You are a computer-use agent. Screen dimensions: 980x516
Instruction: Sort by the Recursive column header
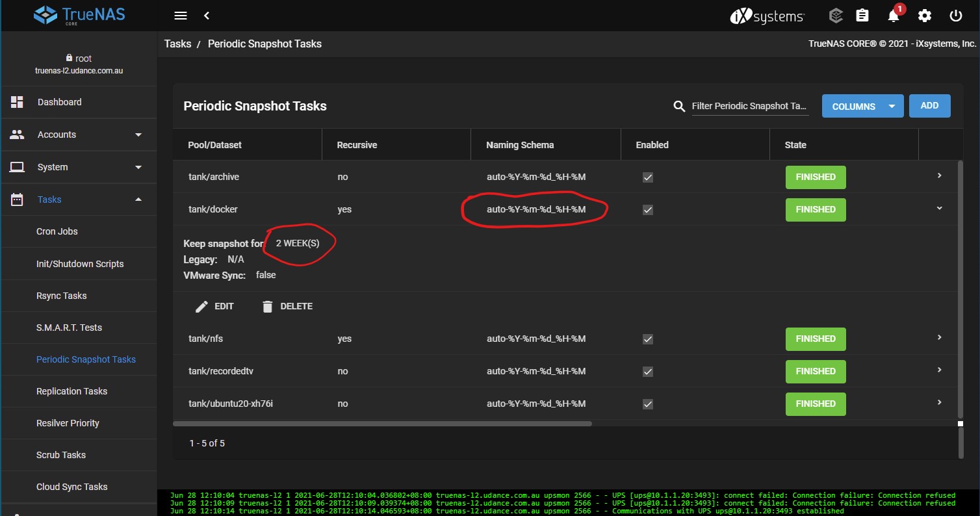(357, 145)
